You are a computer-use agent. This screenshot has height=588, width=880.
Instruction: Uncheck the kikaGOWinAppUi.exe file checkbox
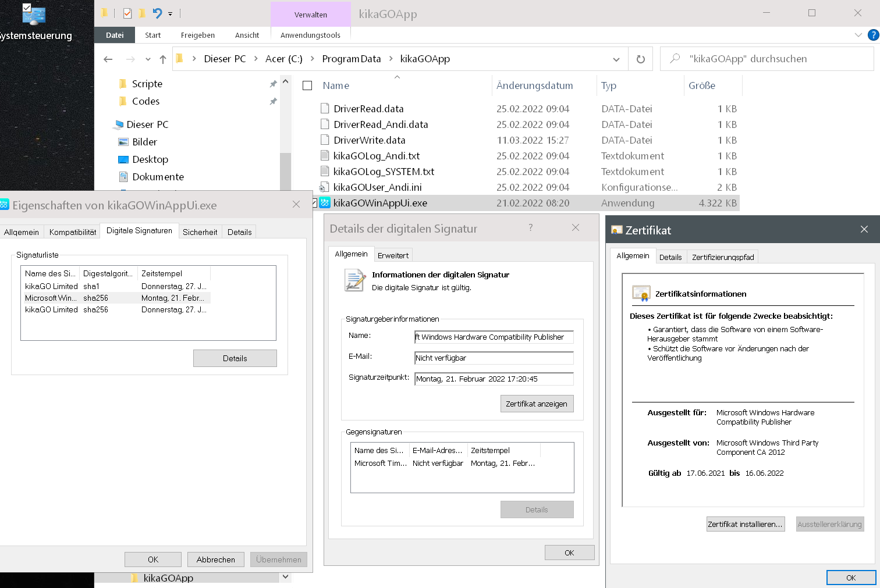[315, 203]
